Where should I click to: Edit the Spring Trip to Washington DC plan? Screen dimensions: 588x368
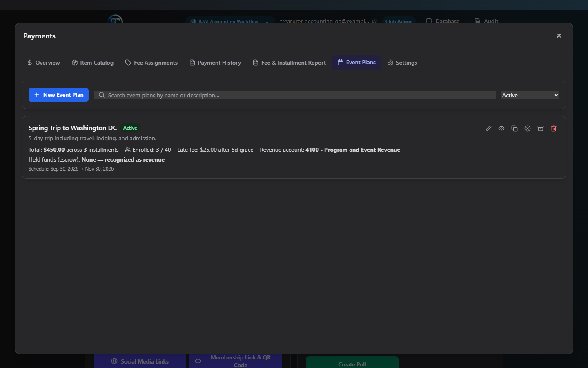[488, 128]
